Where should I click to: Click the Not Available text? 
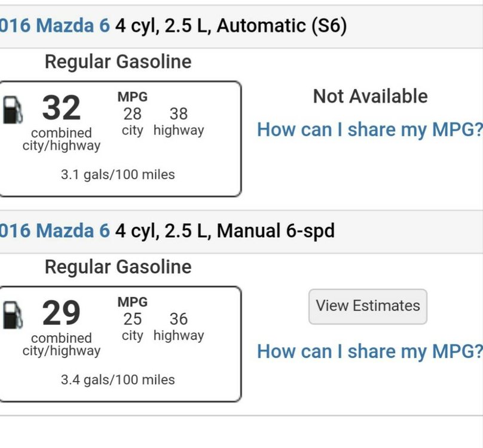pyautogui.click(x=370, y=97)
